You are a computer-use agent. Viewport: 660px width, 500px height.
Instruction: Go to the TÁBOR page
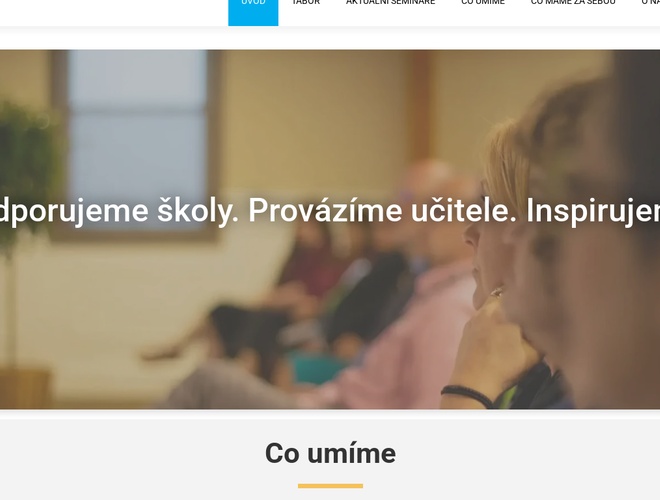click(306, 3)
